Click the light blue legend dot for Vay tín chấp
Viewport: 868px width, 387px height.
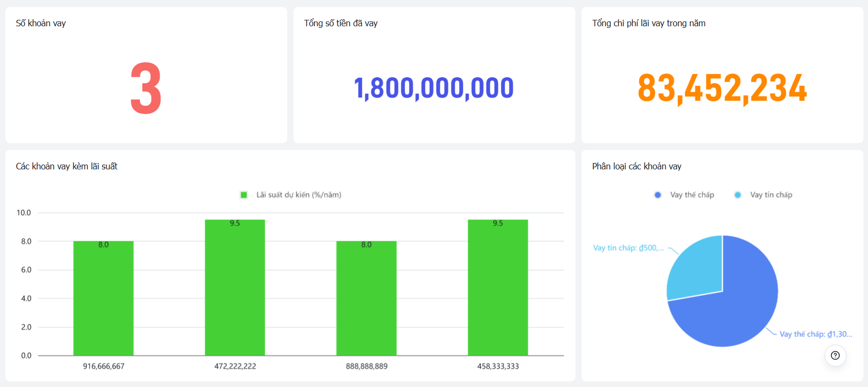(x=738, y=195)
